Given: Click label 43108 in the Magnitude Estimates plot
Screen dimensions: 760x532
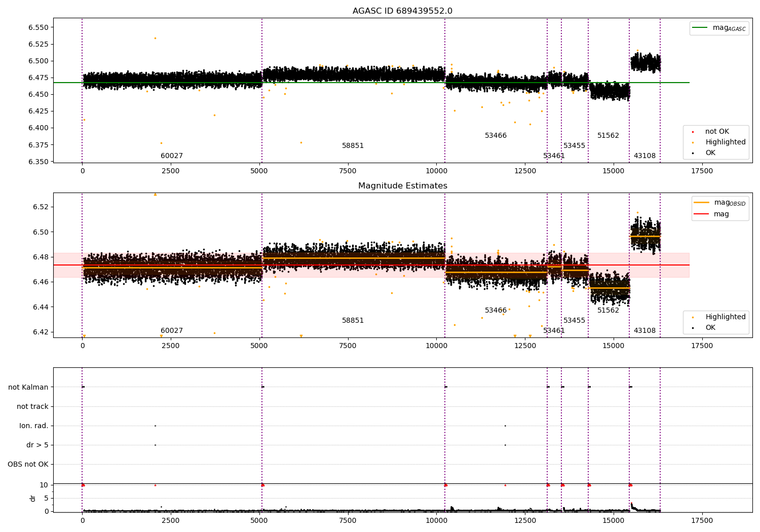Looking at the screenshot, I should point(644,331).
